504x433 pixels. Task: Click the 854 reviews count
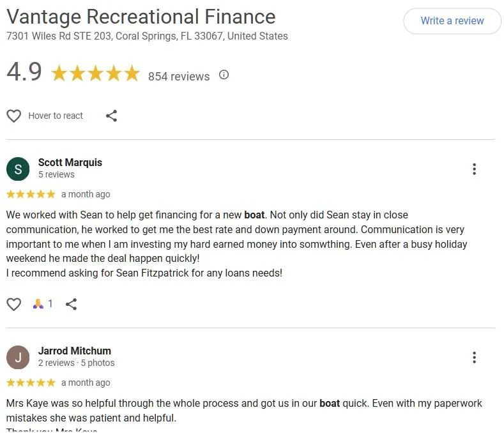point(179,77)
